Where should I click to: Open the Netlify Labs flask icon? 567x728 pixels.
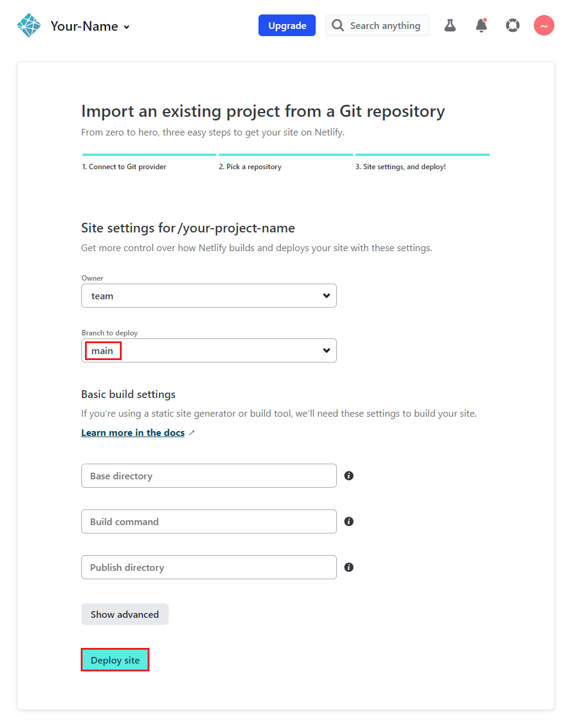point(450,25)
